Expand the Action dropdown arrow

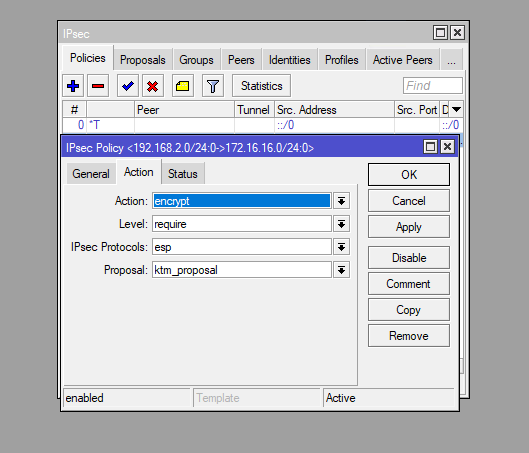341,201
